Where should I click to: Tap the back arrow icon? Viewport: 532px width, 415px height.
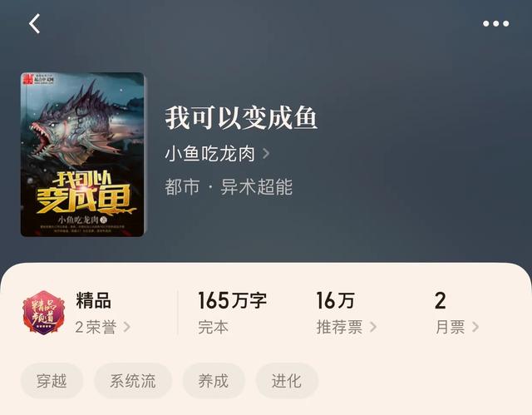tap(34, 23)
